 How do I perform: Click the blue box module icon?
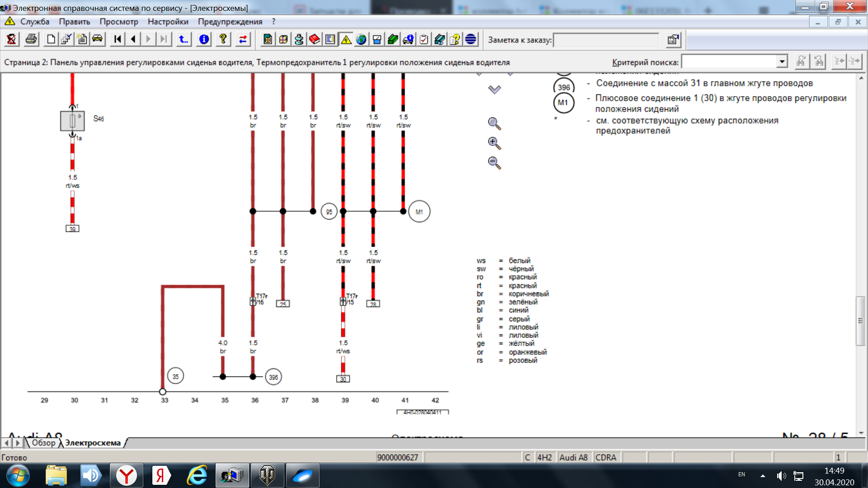[x=377, y=40]
